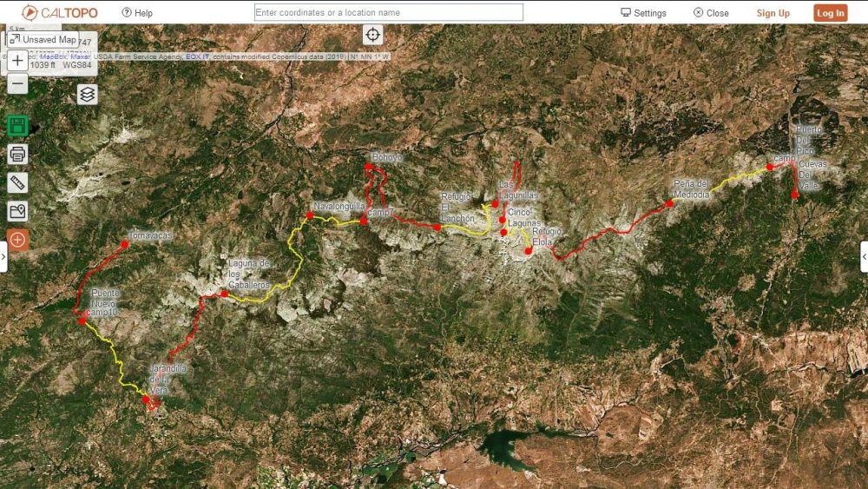Image resolution: width=868 pixels, height=489 pixels.
Task: Open the print map tool
Action: tap(17, 154)
